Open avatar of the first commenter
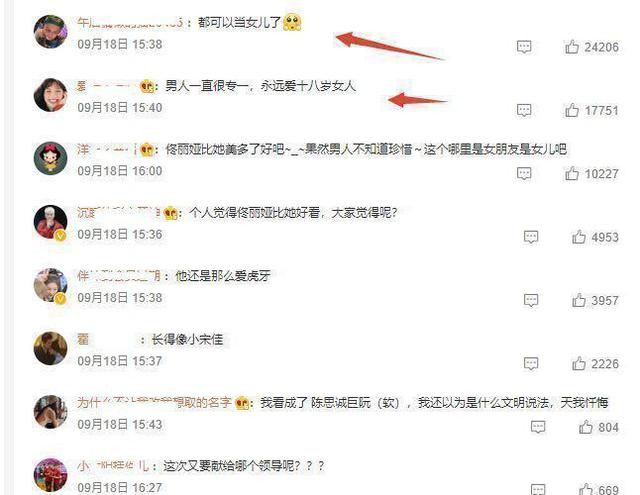The image size is (640, 495). (x=51, y=32)
